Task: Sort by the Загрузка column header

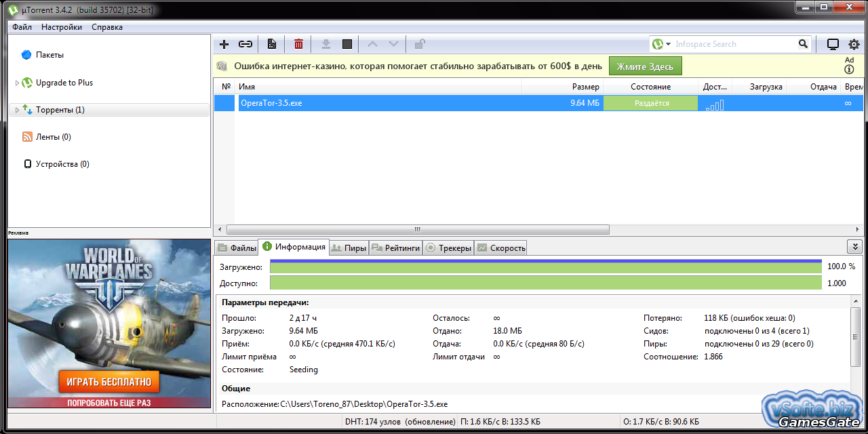Action: click(759, 87)
